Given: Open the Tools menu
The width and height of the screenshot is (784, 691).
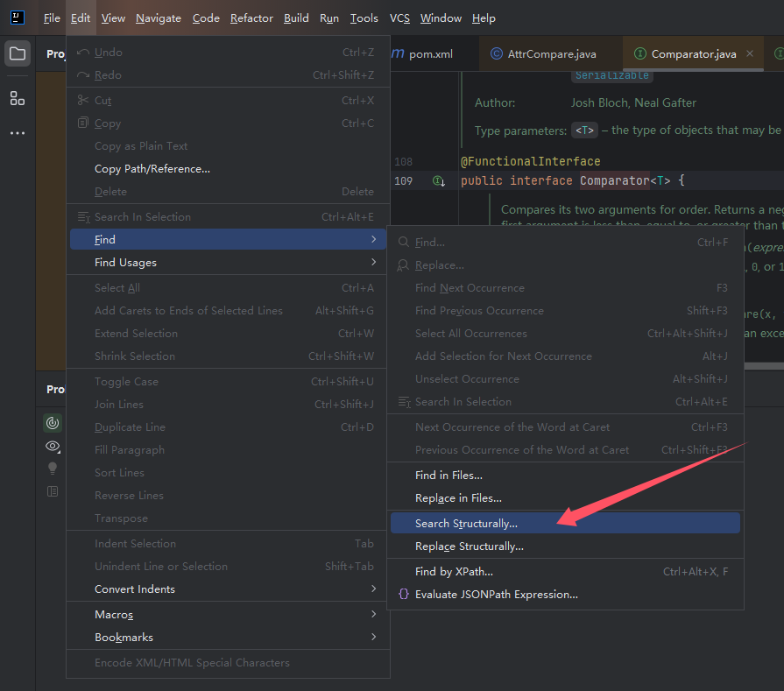Looking at the screenshot, I should tap(364, 18).
